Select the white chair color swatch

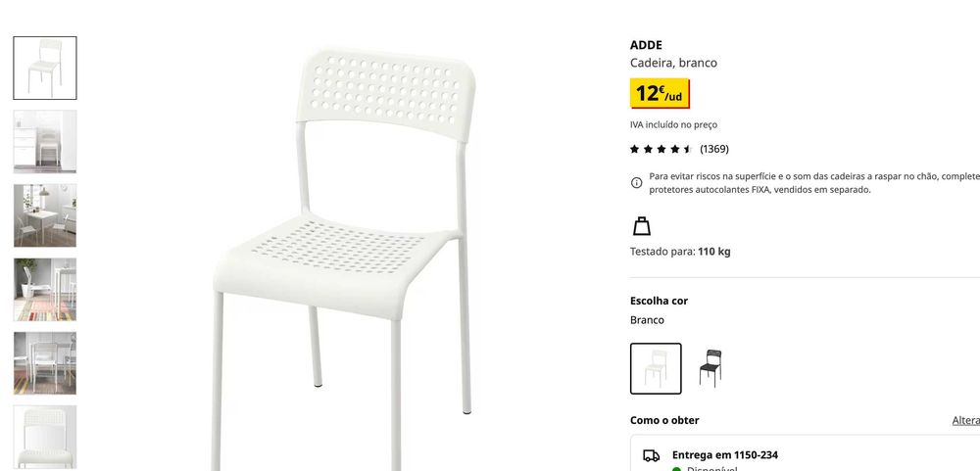(656, 368)
